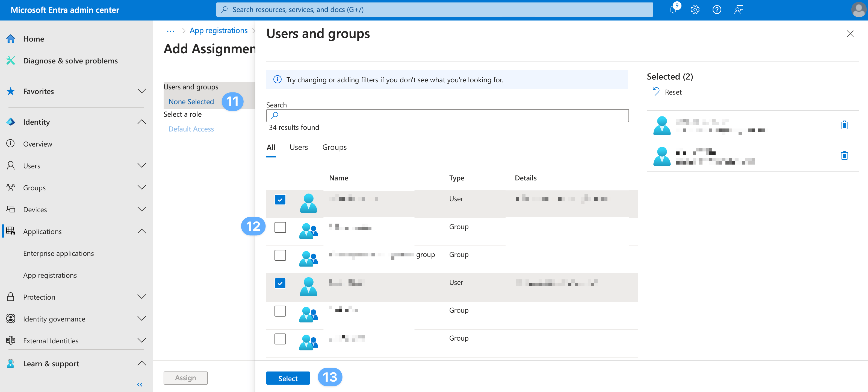
Task: Open Enterprise applications in sidebar
Action: point(58,253)
